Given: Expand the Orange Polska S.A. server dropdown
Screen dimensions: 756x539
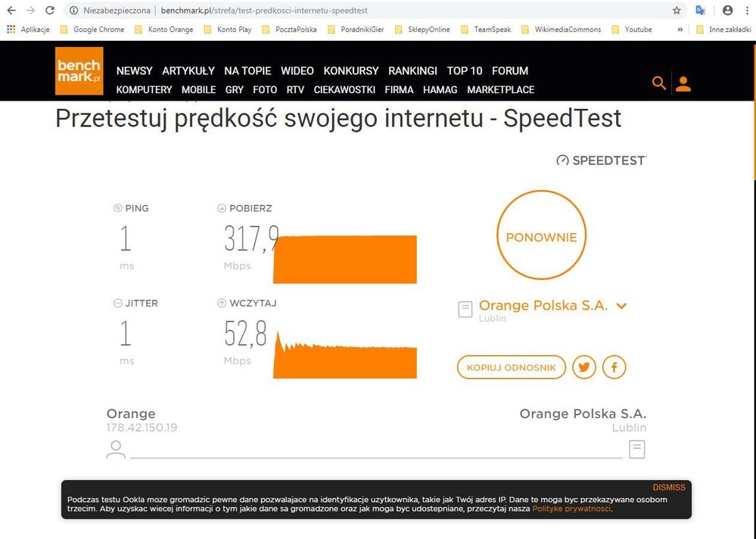Looking at the screenshot, I should (x=621, y=306).
